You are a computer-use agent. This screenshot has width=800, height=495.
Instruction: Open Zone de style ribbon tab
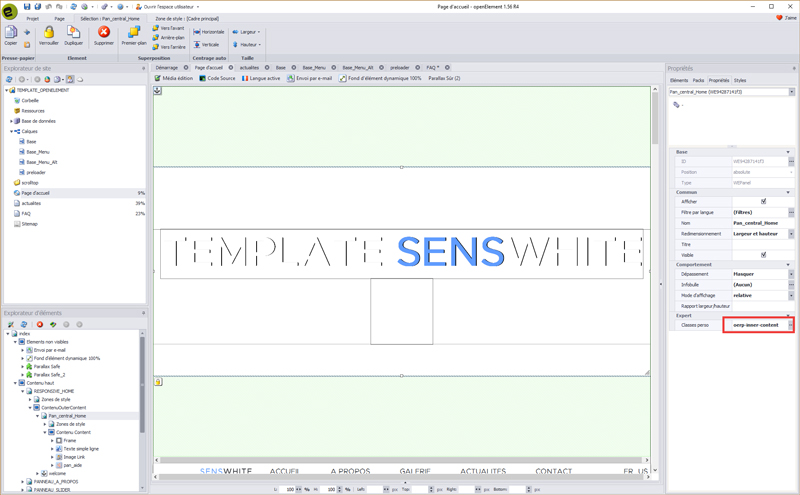click(x=187, y=18)
